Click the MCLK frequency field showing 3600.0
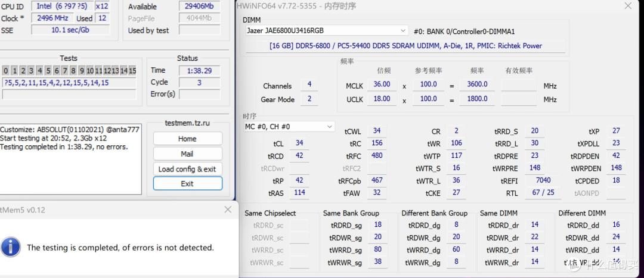This screenshot has height=278, width=644. pyautogui.click(x=477, y=84)
